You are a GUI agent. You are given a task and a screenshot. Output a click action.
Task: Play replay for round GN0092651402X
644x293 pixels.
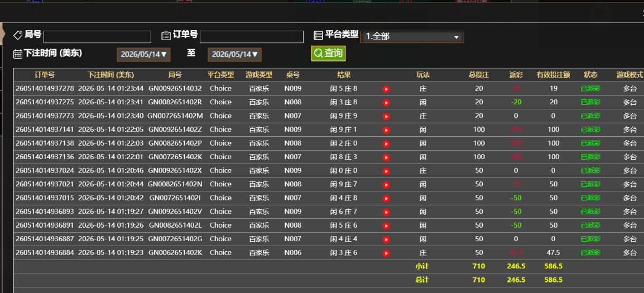pyautogui.click(x=386, y=171)
